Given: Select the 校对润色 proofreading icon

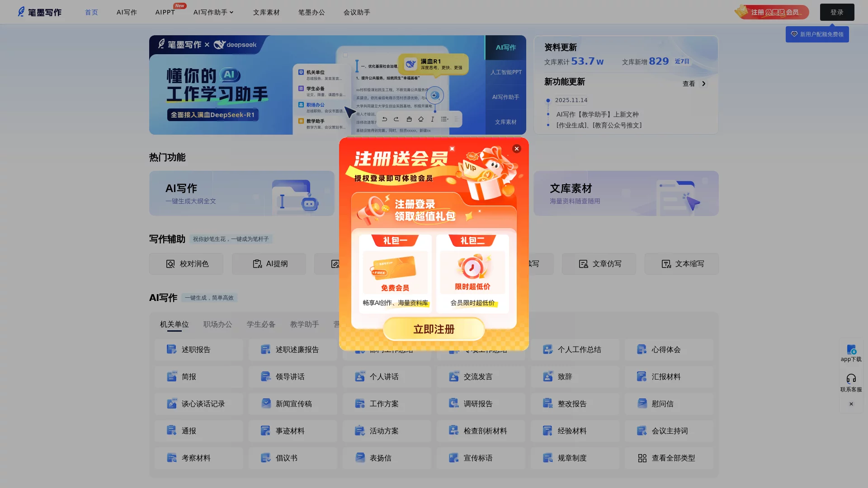Looking at the screenshot, I should coord(170,264).
